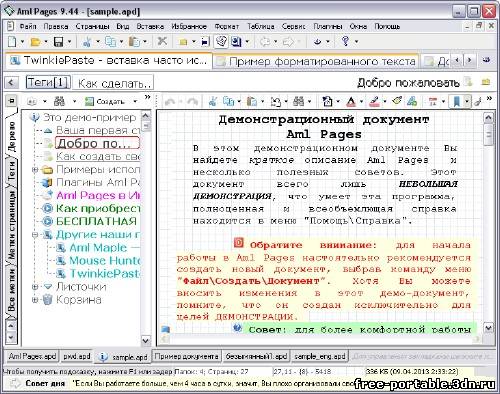Click the scissors Cut icon in editor toolbar

tap(213, 101)
